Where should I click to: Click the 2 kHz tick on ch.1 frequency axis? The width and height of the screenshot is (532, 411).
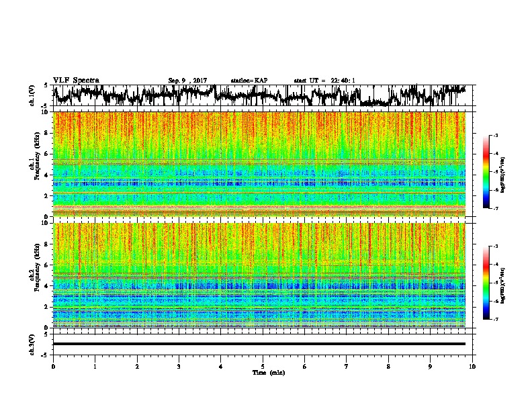pyautogui.click(x=48, y=195)
